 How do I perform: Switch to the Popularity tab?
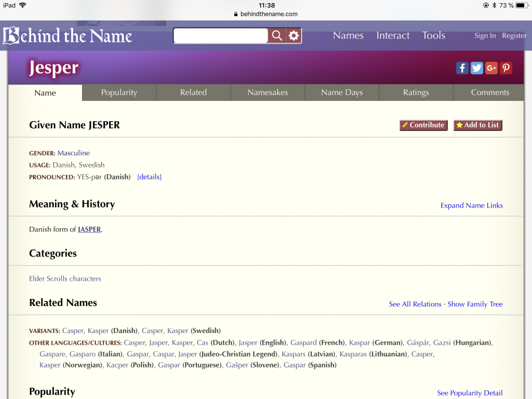pyautogui.click(x=119, y=92)
